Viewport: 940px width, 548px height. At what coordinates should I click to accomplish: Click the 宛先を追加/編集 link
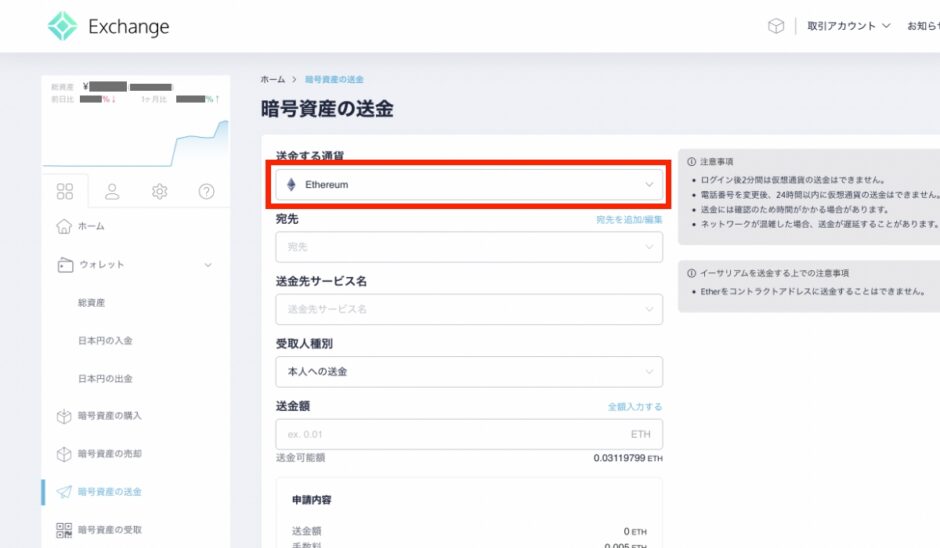pyautogui.click(x=628, y=219)
